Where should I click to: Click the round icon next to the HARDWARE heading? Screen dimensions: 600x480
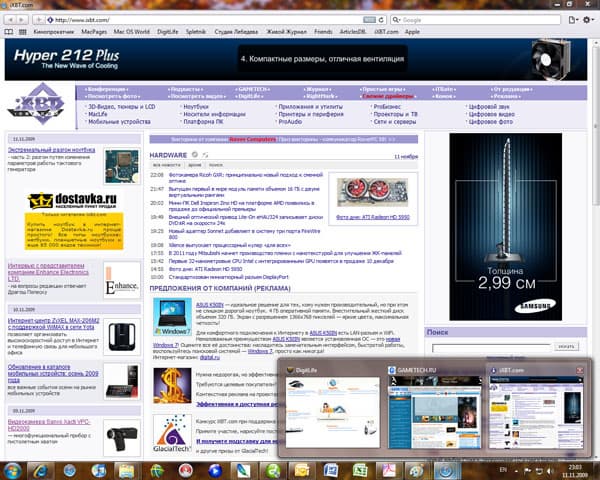[x=195, y=154]
